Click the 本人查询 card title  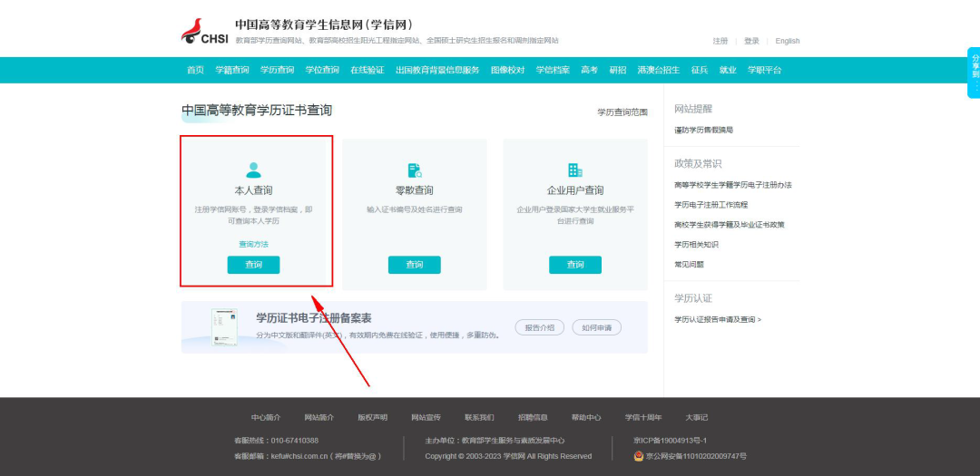pyautogui.click(x=253, y=190)
